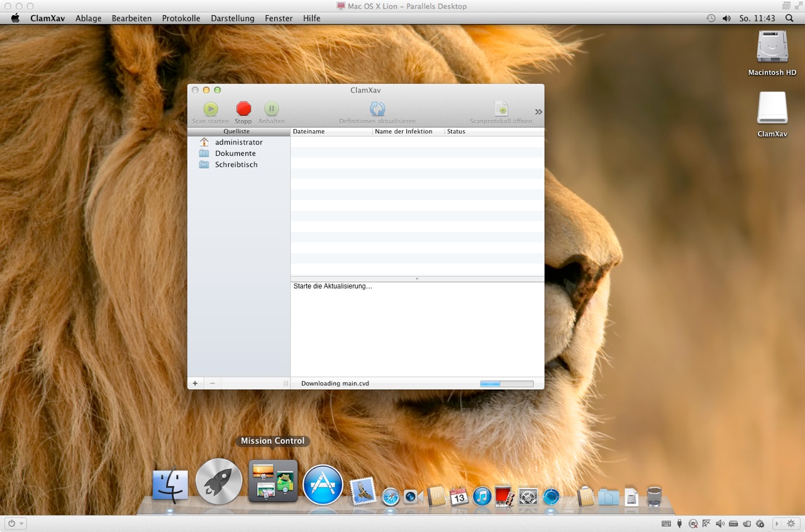Click the clock showing So. 11:43
Image resolution: width=805 pixels, height=532 pixels.
tap(757, 18)
